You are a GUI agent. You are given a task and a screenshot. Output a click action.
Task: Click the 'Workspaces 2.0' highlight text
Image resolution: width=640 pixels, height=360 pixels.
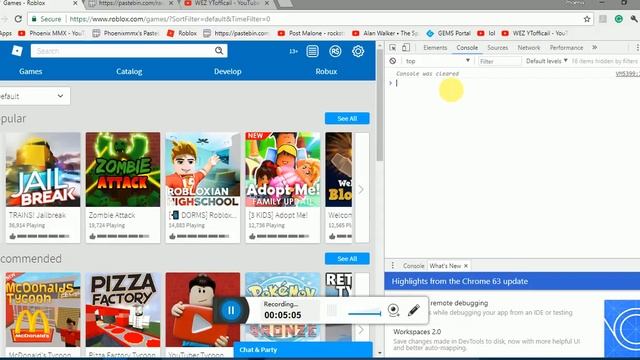(417, 331)
